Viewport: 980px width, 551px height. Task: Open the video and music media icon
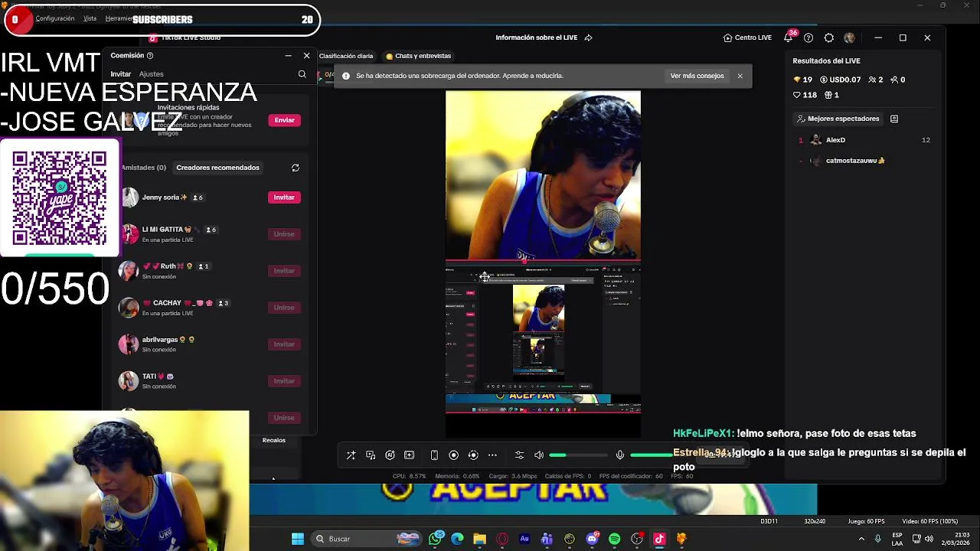coord(371,455)
